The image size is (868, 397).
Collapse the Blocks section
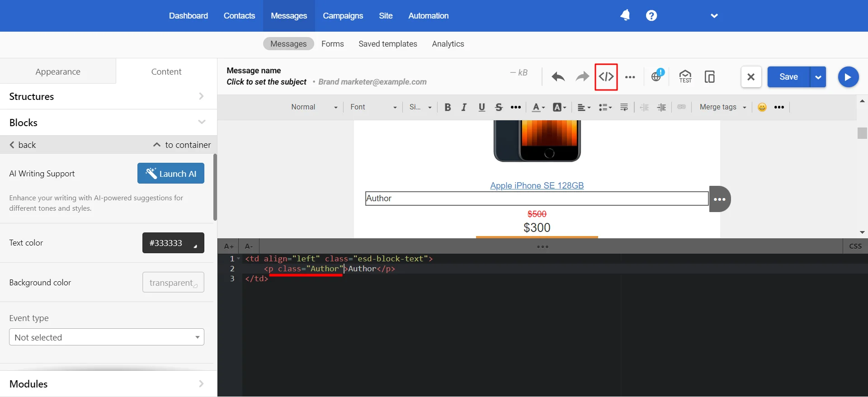108,123
